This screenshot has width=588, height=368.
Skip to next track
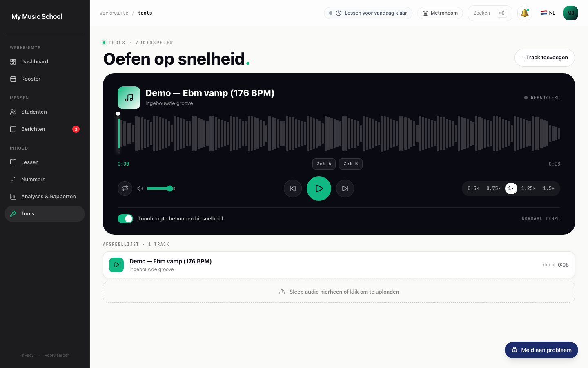click(x=345, y=188)
